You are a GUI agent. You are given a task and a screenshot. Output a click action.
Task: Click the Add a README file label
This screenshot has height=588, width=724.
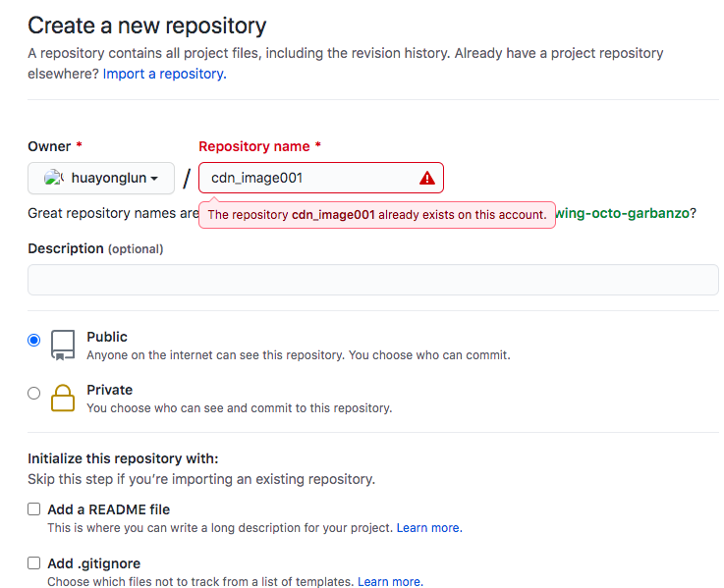click(x=109, y=509)
